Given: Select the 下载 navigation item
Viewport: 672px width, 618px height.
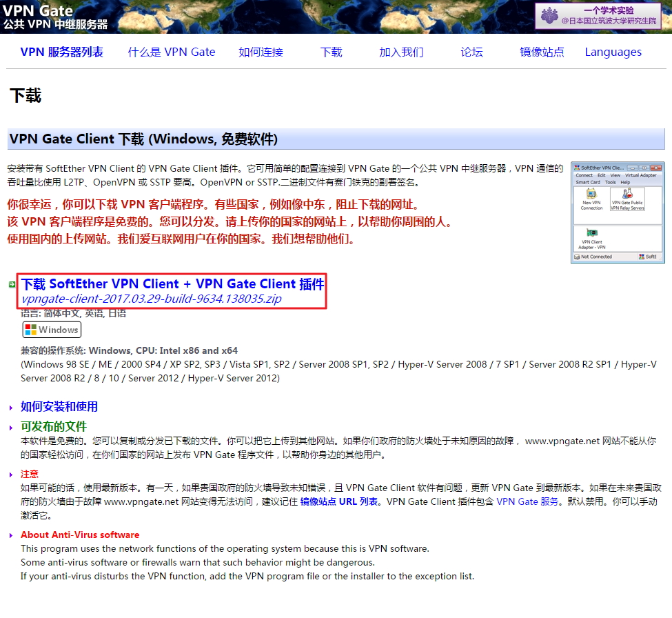Looking at the screenshot, I should [x=331, y=52].
